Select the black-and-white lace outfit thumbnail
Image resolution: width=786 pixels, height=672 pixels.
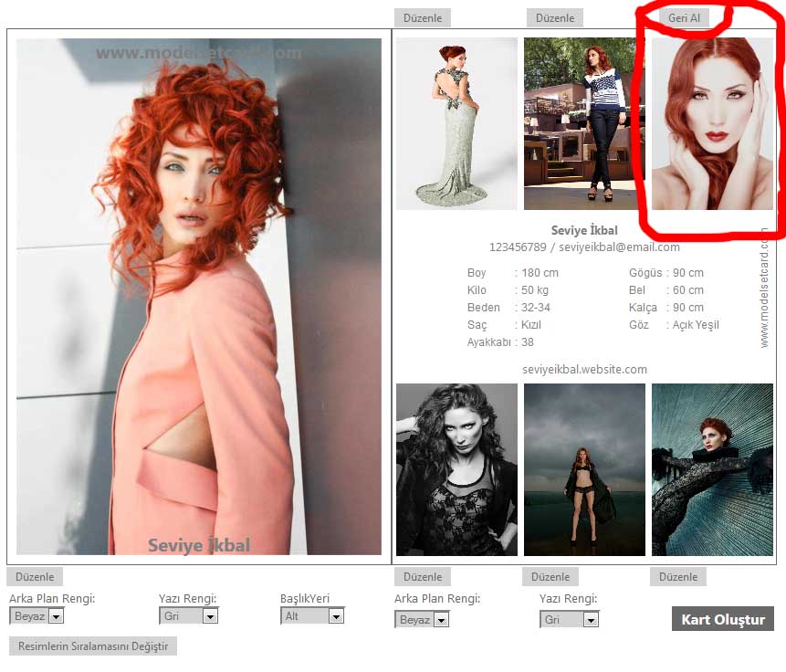[456, 469]
